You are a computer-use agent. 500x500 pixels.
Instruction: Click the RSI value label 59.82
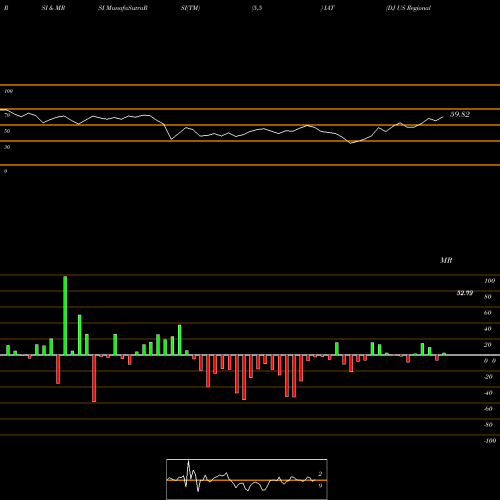point(460,114)
